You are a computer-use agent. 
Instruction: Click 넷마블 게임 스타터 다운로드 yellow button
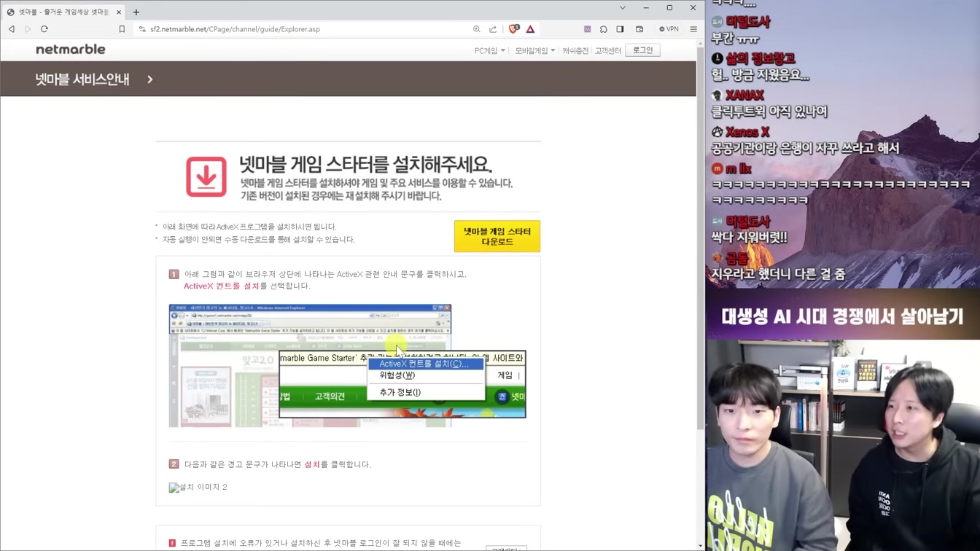point(497,236)
